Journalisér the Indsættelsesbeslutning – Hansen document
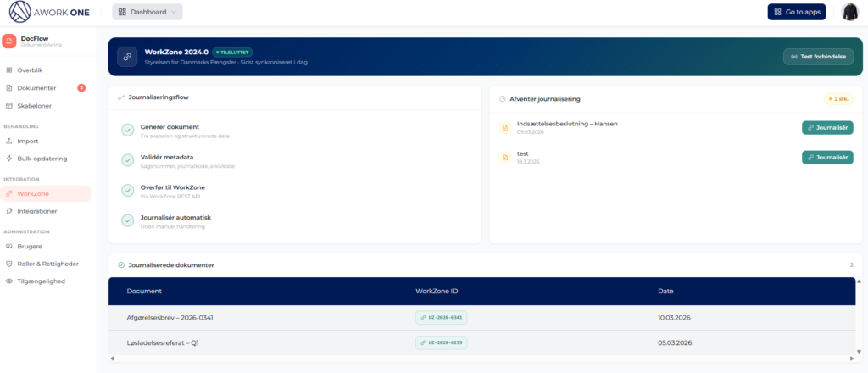868x373 pixels. click(x=826, y=127)
